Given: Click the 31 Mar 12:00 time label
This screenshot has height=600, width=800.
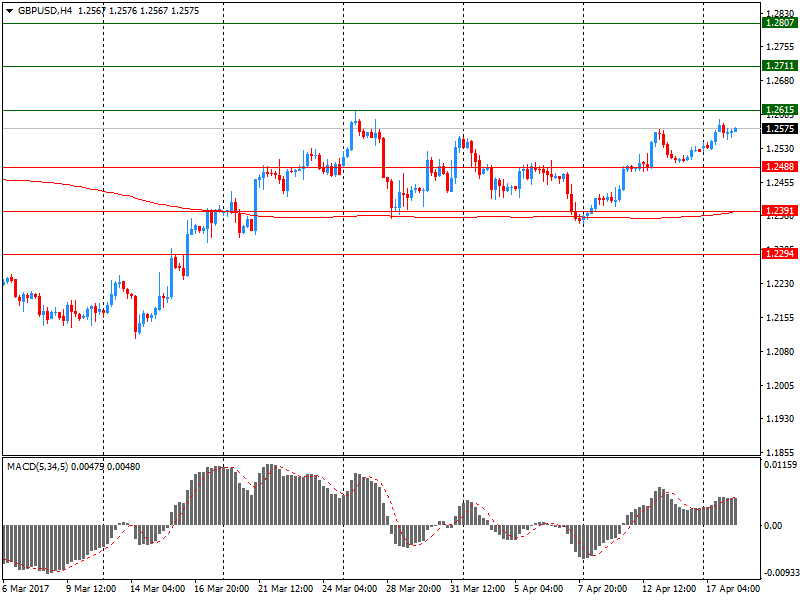Looking at the screenshot, I should pos(478,589).
